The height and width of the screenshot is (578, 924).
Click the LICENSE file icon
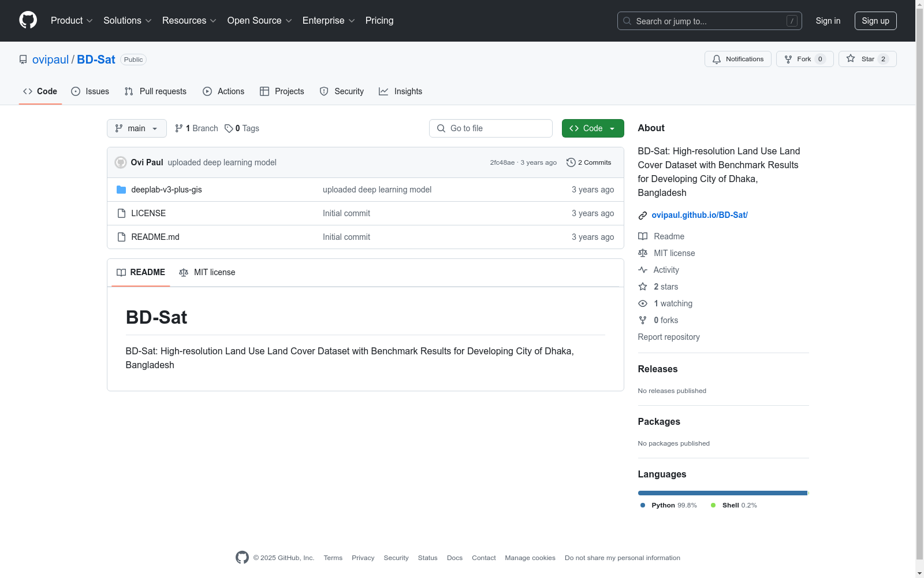121,213
